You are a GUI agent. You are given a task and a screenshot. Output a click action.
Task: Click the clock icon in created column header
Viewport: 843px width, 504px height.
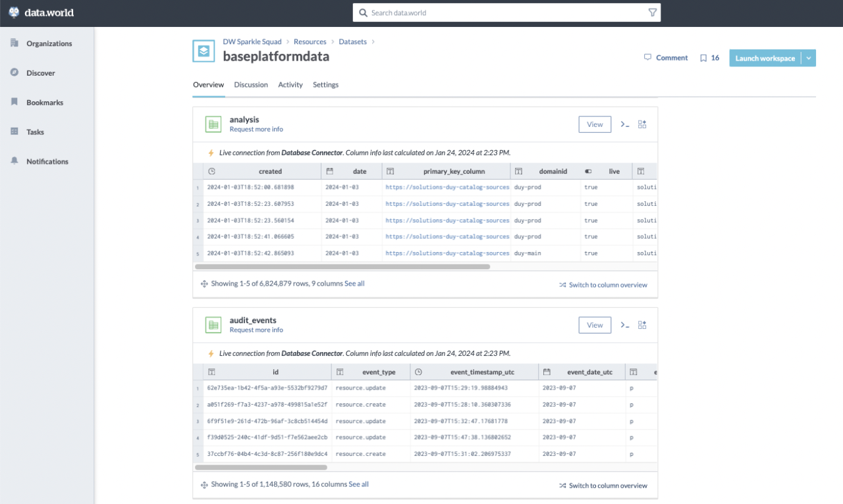tap(211, 171)
